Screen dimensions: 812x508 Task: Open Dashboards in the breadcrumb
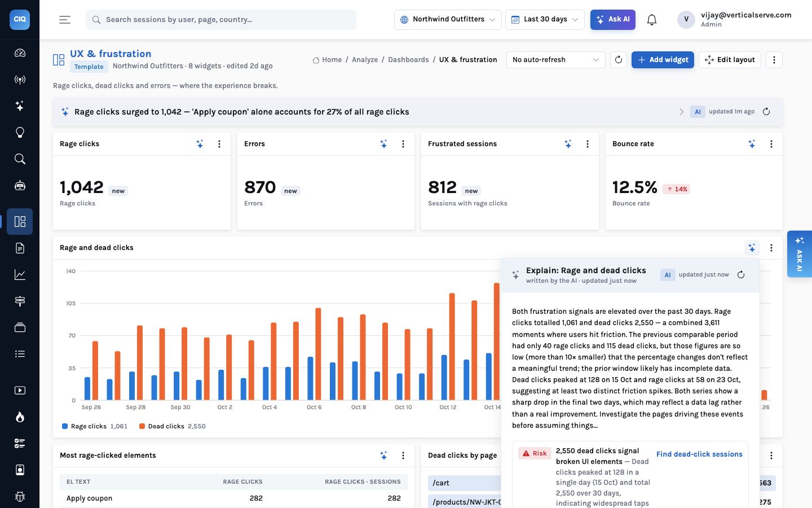coord(408,60)
